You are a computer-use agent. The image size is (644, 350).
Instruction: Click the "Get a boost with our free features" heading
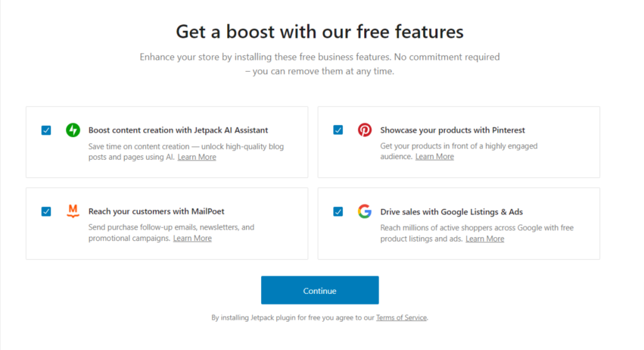pos(319,31)
